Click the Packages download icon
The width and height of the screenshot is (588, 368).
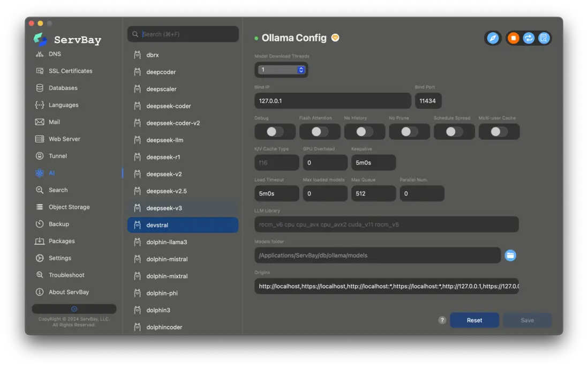point(40,241)
